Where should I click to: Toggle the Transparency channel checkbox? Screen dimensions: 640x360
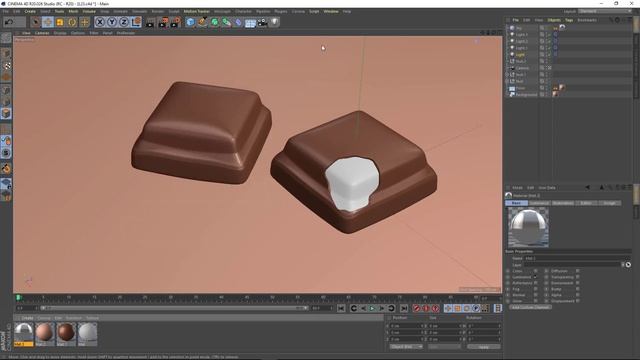[578, 277]
